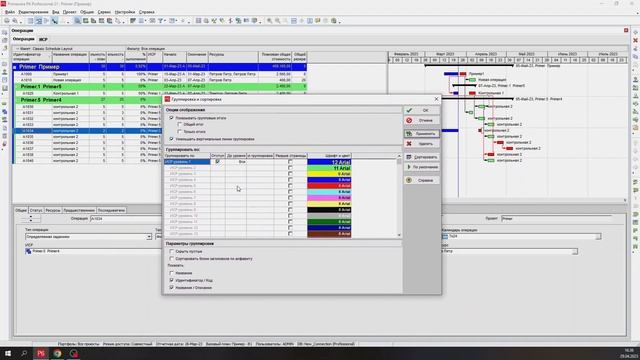Open the Проект menu
The width and height of the screenshot is (640, 360).
[x=69, y=12]
